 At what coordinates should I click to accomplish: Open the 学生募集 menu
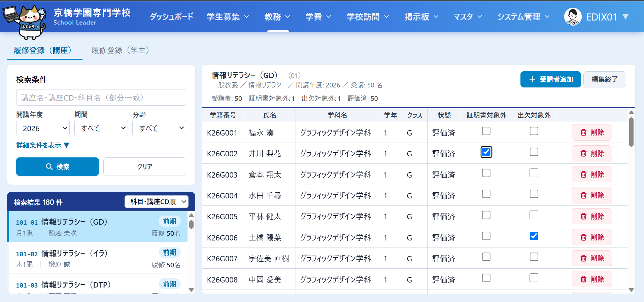[x=228, y=17]
